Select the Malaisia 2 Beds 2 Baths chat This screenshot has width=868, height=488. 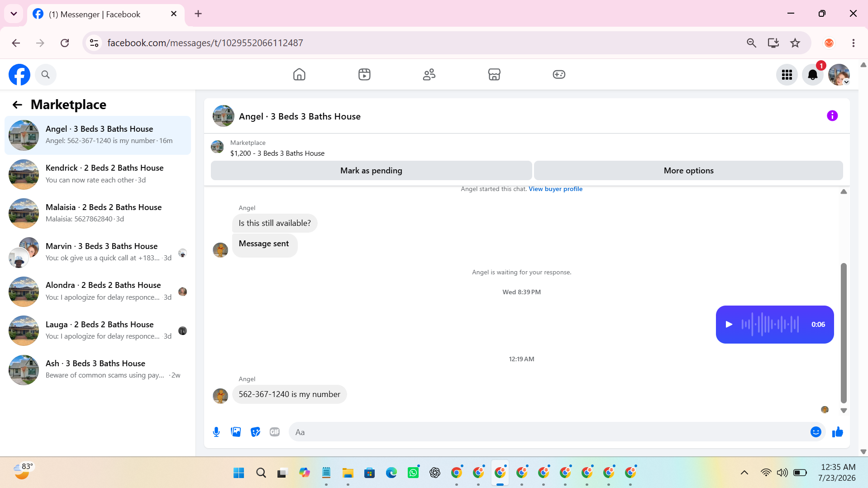pyautogui.click(x=98, y=213)
